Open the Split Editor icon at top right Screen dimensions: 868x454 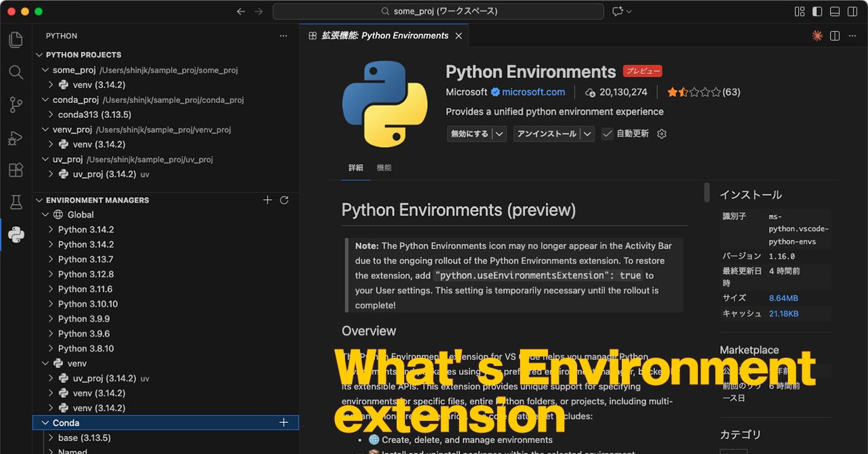tap(834, 35)
